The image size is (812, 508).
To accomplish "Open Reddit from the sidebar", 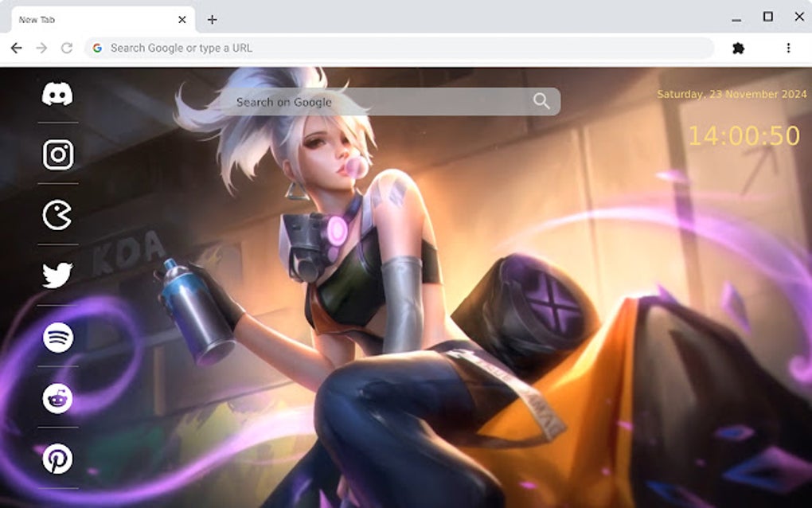I will 56,397.
